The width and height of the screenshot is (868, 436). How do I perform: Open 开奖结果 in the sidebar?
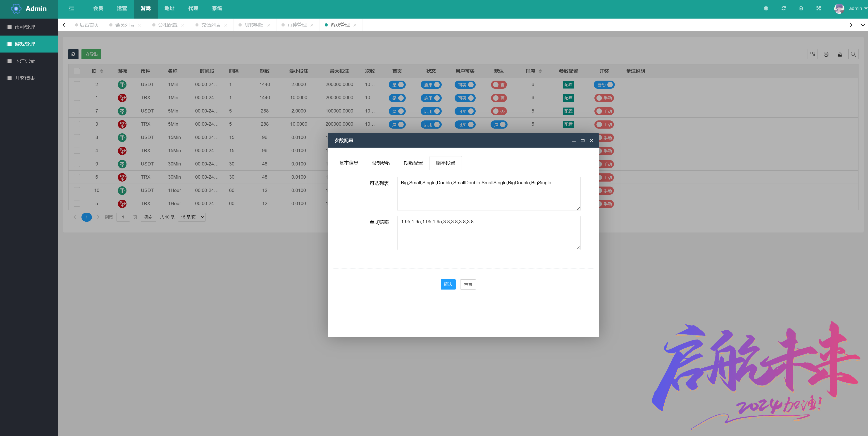[29, 78]
